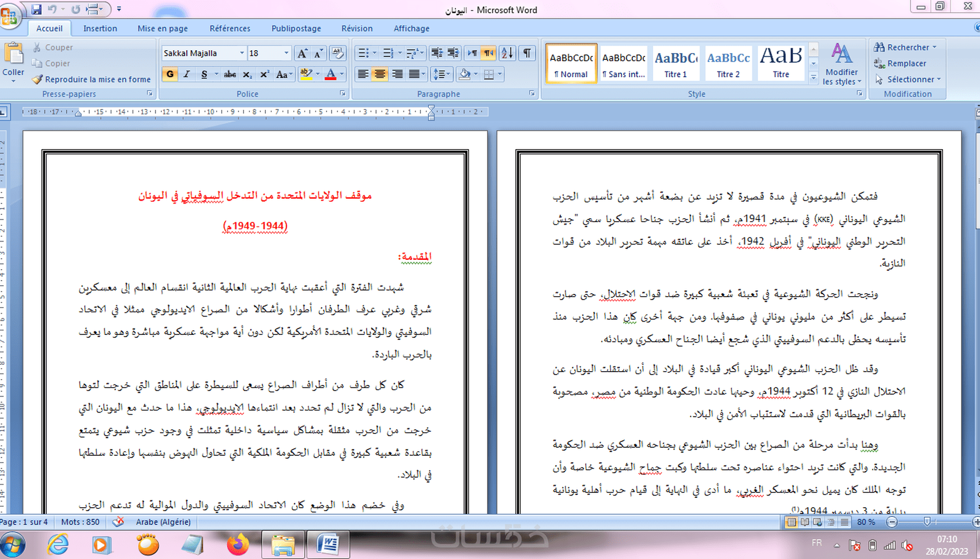The width and height of the screenshot is (980, 559).
Task: Open the Publipostage tab
Action: coord(296,28)
